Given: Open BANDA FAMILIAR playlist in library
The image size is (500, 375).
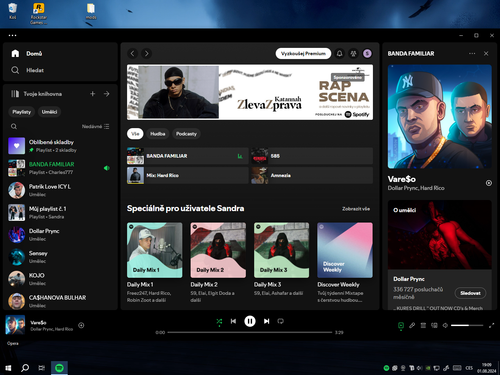Looking at the screenshot, I should [x=60, y=168].
